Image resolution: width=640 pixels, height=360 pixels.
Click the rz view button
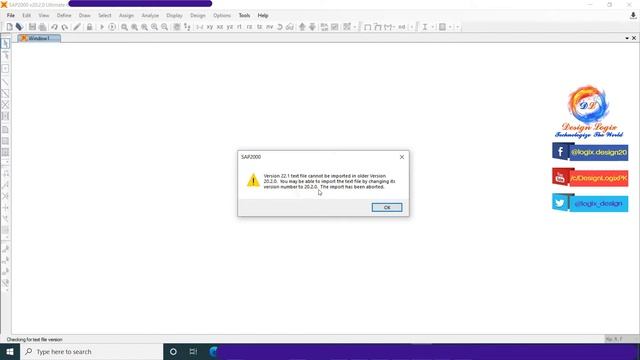pos(249,27)
